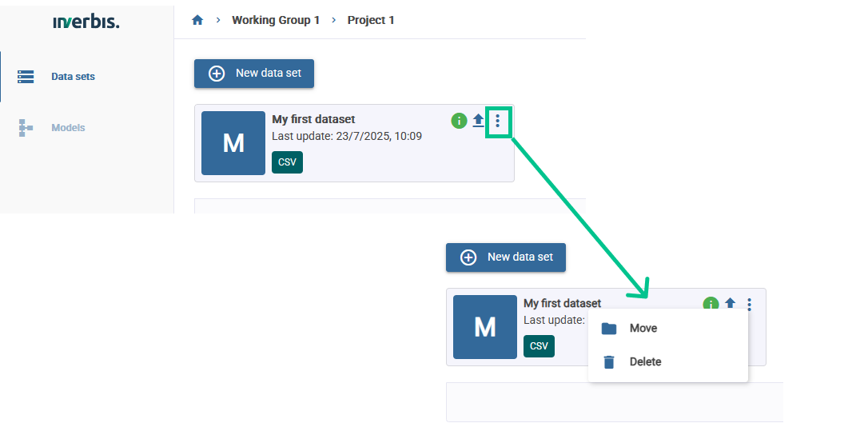
Task: Click the info icon on the card with open menu
Action: click(x=711, y=304)
